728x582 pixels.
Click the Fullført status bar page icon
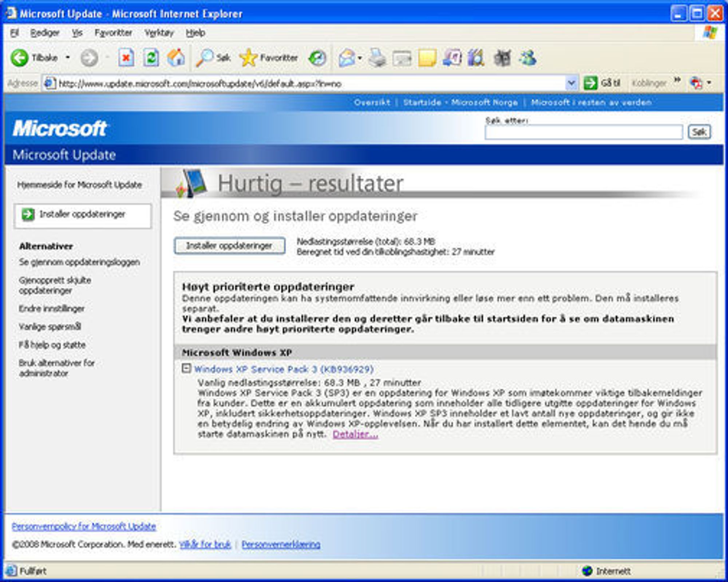point(11,571)
